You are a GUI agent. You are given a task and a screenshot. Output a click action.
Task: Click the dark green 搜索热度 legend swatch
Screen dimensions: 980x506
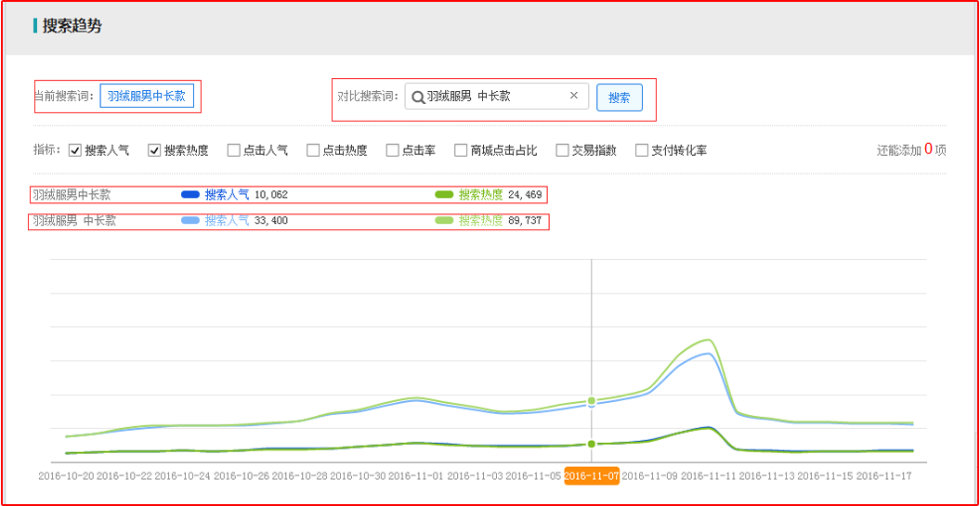point(444,195)
